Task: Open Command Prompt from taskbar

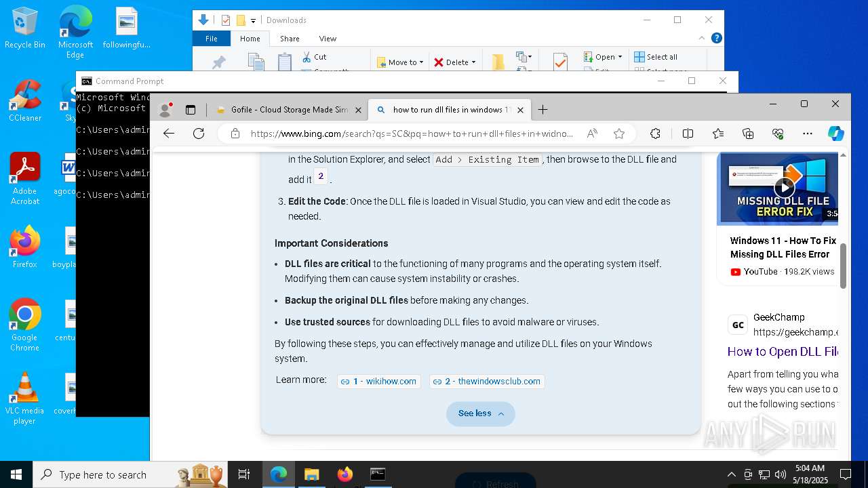Action: click(x=378, y=474)
